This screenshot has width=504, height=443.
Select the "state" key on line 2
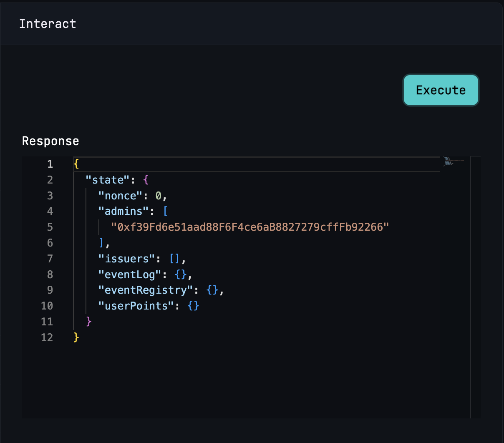[x=108, y=180]
